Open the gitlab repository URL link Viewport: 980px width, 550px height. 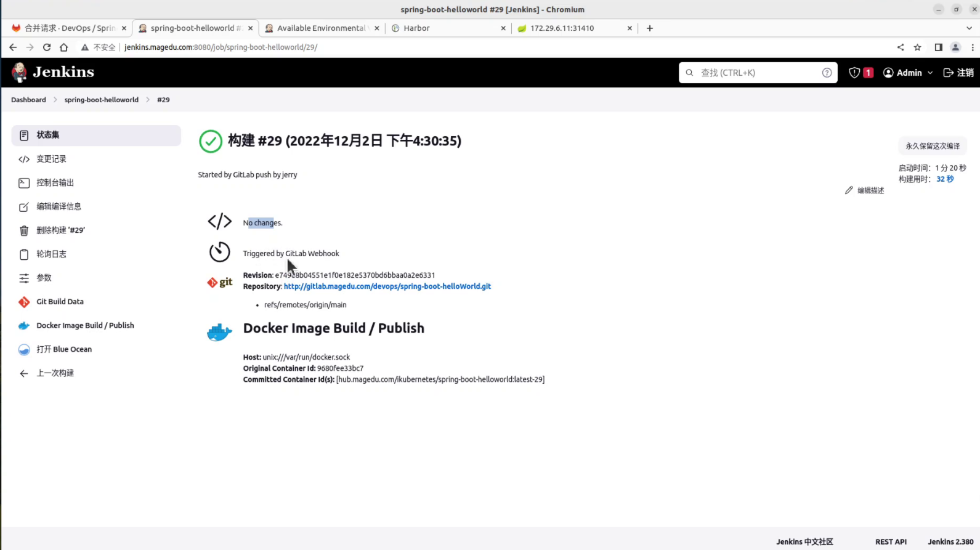click(x=387, y=286)
